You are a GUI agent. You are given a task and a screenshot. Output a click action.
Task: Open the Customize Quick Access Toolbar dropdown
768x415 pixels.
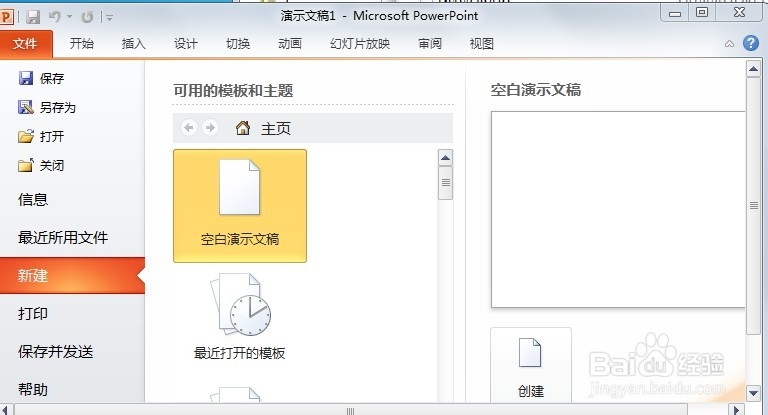pyautogui.click(x=109, y=18)
